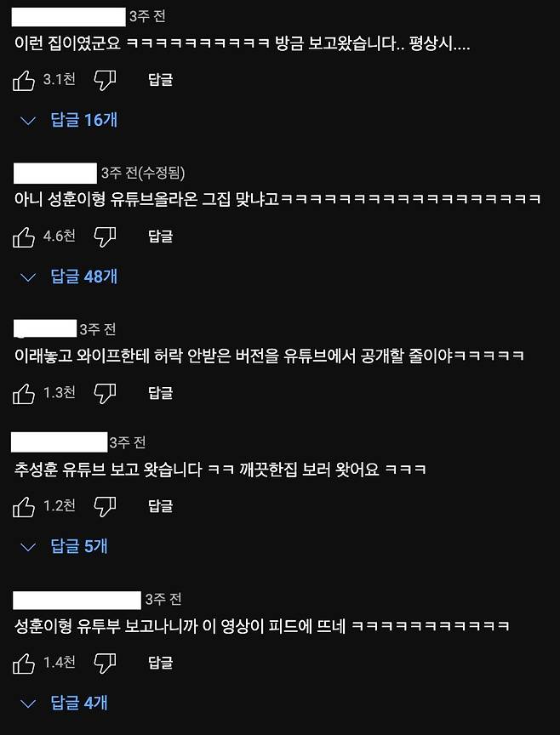Dislike the comment with 1.3천 likes
This screenshot has width=560, height=735.
coord(105,394)
